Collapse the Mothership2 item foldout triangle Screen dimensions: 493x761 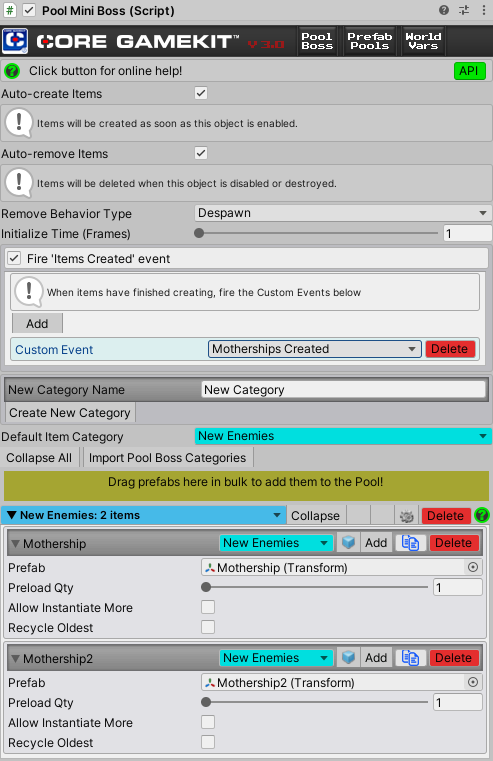pyautogui.click(x=16, y=659)
